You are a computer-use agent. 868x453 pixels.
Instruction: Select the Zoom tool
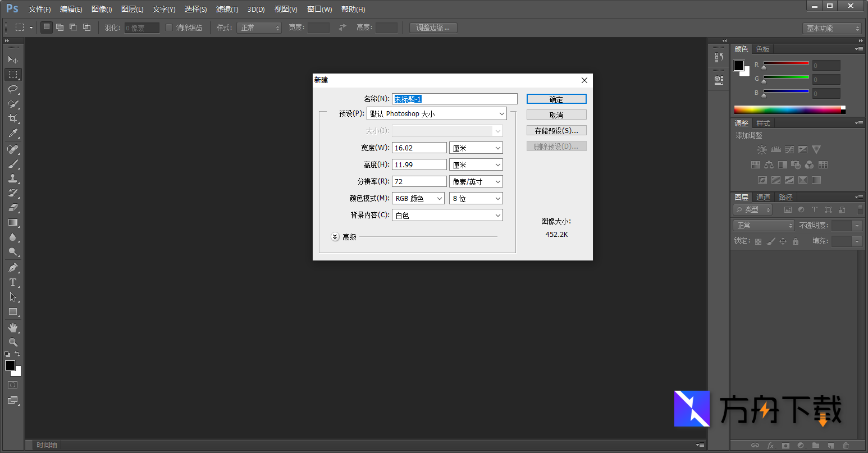pyautogui.click(x=12, y=342)
